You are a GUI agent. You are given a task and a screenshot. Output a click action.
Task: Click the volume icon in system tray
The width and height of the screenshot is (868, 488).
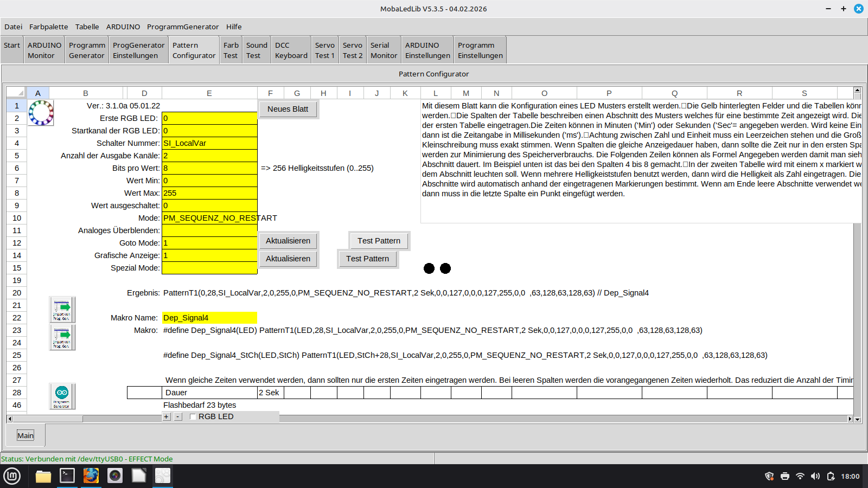(x=815, y=476)
